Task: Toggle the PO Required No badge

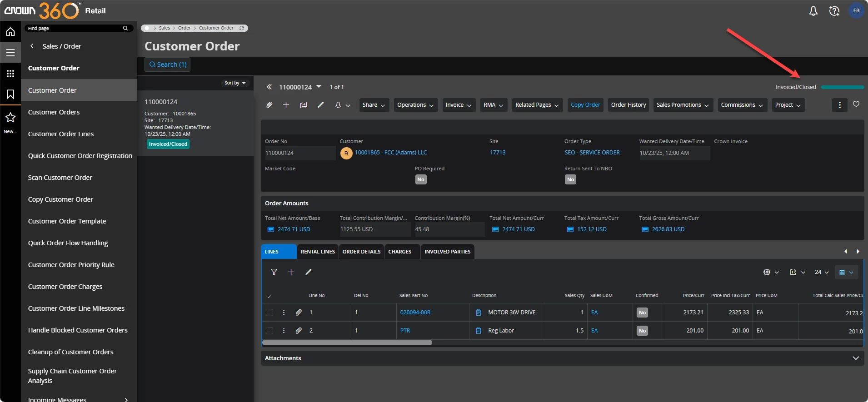Action: click(421, 179)
